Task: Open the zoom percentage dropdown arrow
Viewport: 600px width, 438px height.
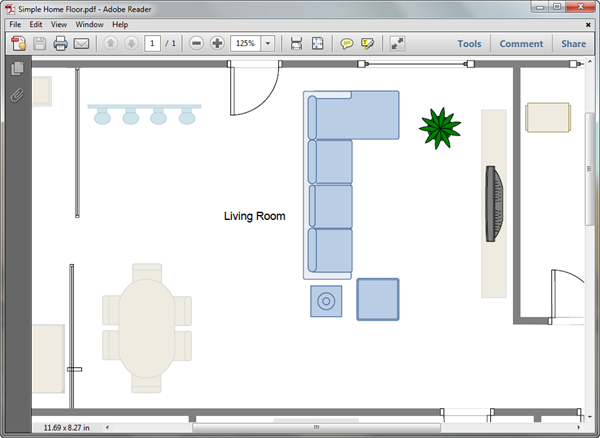Action: pos(268,43)
